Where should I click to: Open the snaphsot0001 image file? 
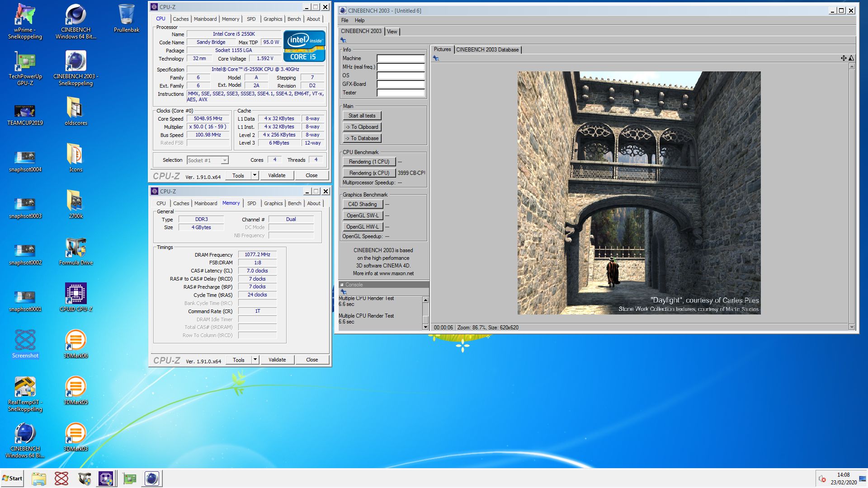pyautogui.click(x=25, y=301)
